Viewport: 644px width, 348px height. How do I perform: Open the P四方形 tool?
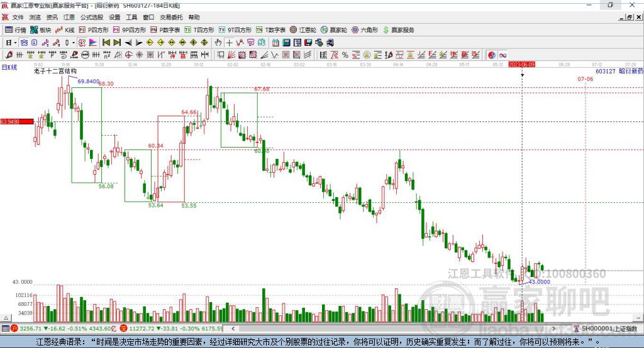[x=94, y=30]
